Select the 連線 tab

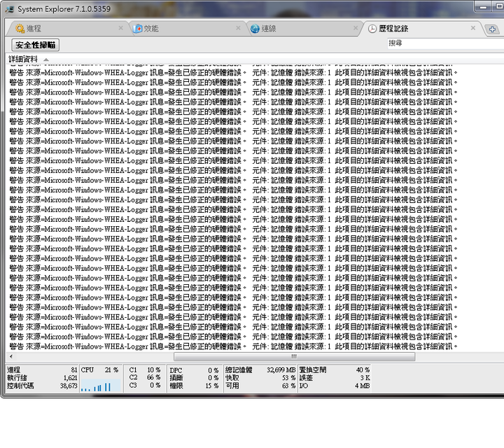[x=304, y=29]
